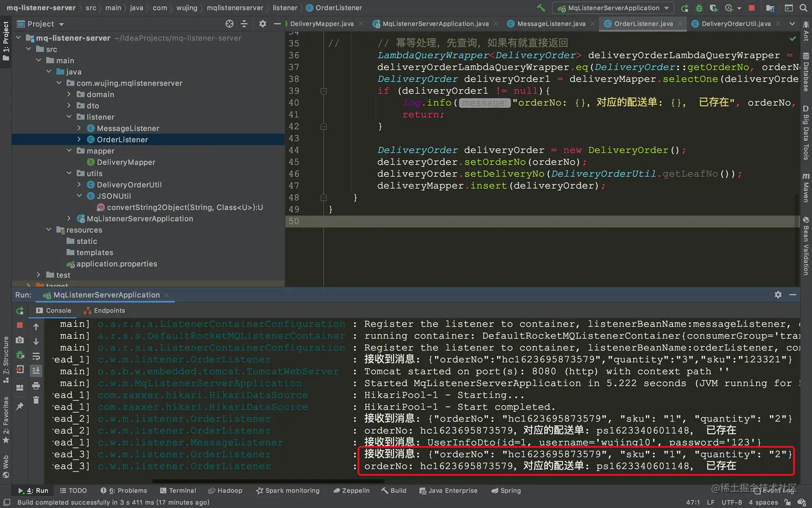Stop the application using the top red square
812x508 pixels.
(752, 8)
